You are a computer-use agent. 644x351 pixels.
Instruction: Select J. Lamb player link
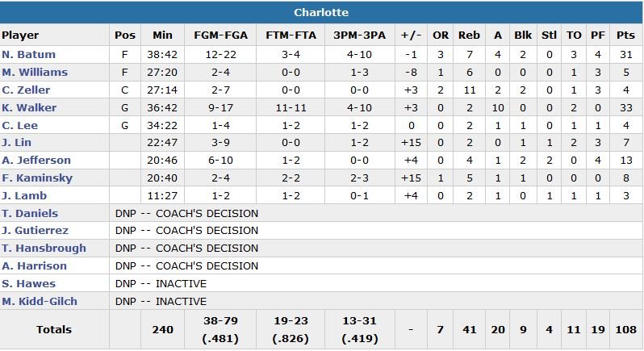coord(24,196)
